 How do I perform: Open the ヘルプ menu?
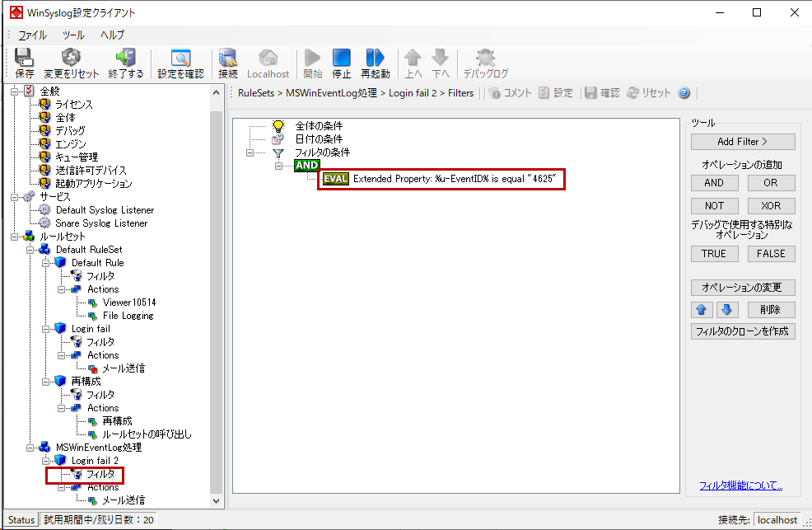click(112, 35)
